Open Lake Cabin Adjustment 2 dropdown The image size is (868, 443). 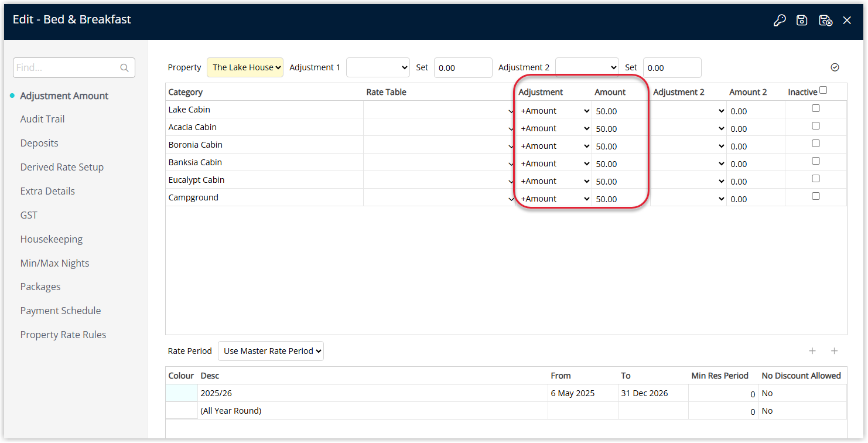point(688,111)
